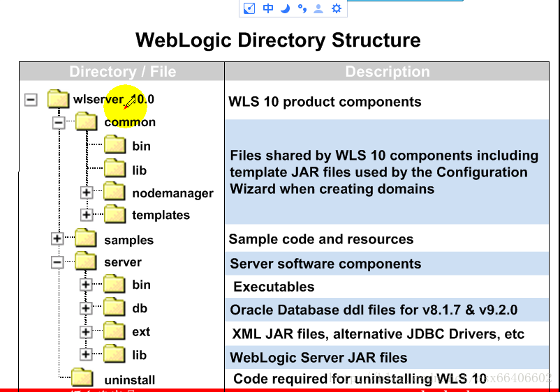This screenshot has height=392, width=560.
Task: Click the nodemanager label
Action: (173, 193)
